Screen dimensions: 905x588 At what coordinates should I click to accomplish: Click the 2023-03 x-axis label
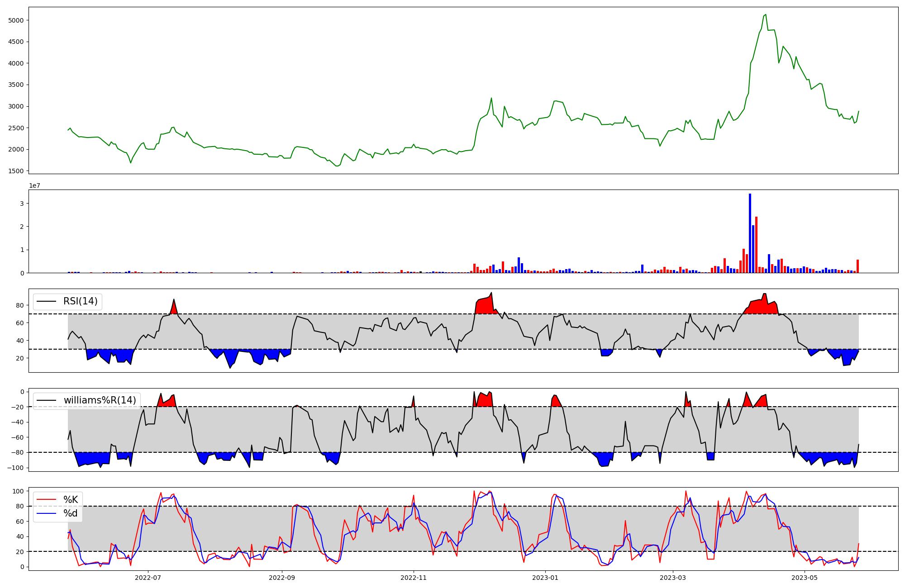(x=673, y=578)
